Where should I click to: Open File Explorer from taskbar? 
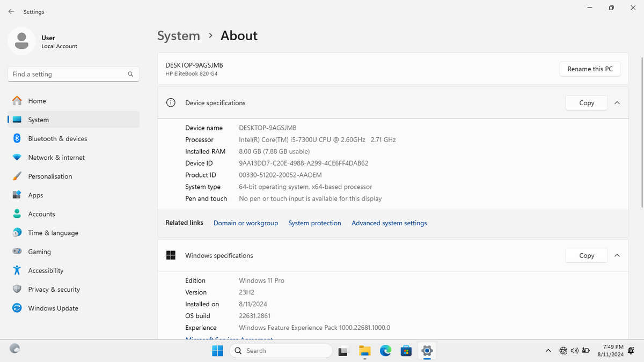(x=365, y=351)
